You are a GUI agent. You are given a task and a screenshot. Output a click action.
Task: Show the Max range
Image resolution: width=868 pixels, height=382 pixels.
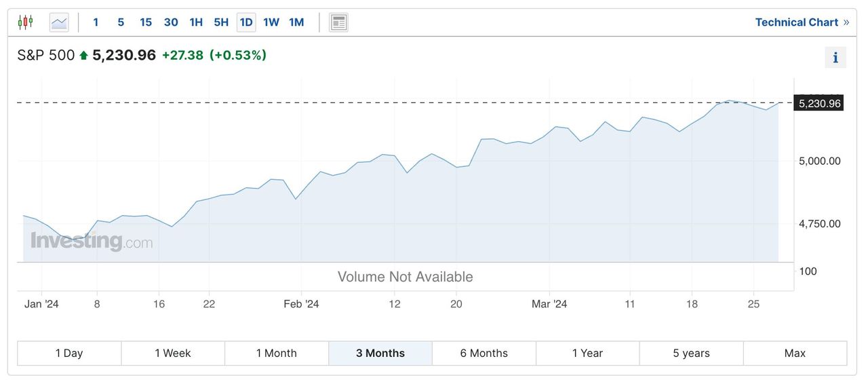tap(795, 353)
